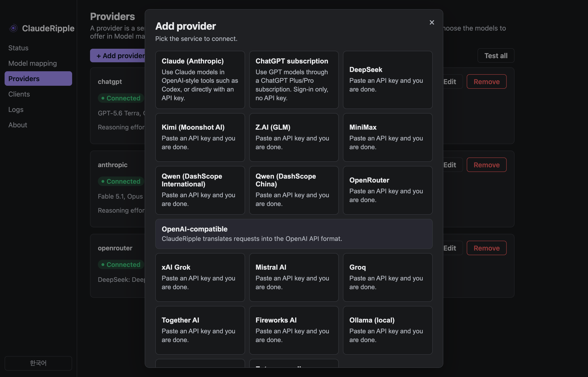Select the Z.AI (GLM) card

tap(294, 137)
